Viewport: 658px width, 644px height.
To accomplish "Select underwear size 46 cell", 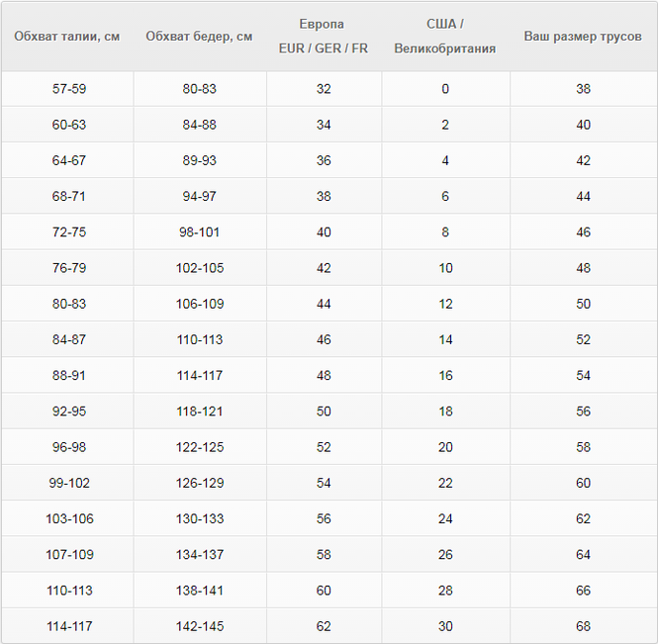I will coord(583,232).
